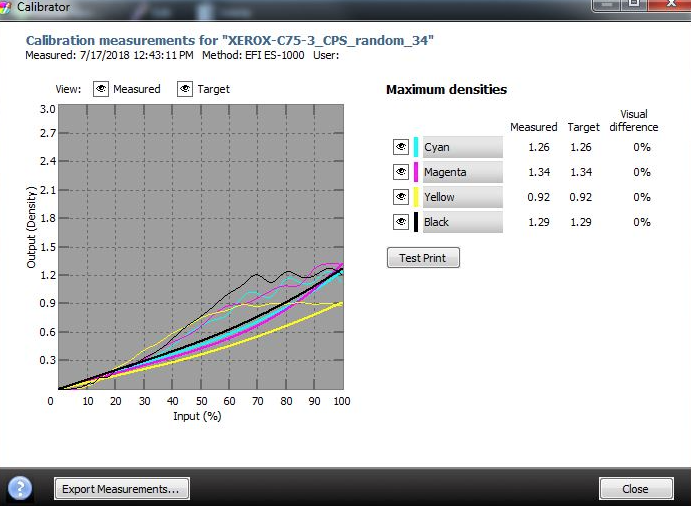
Task: Hide the Cyan channel eye icon
Action: click(x=401, y=147)
